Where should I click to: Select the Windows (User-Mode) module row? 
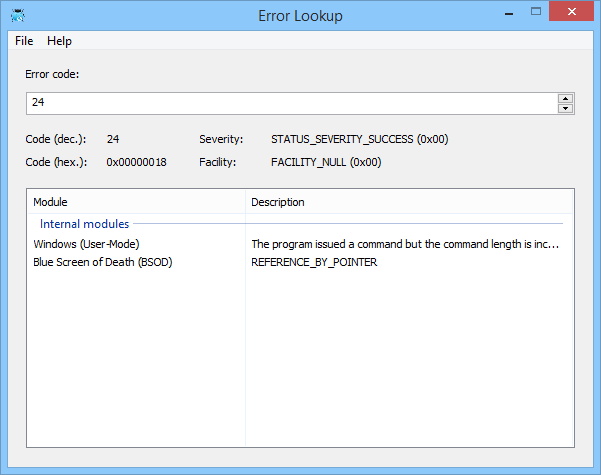tap(86, 244)
